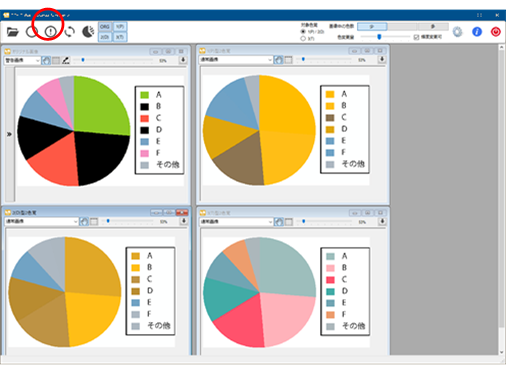Screen dimensions: 506x374
Task: Switch to the 1(P) view button
Action: 120,27
